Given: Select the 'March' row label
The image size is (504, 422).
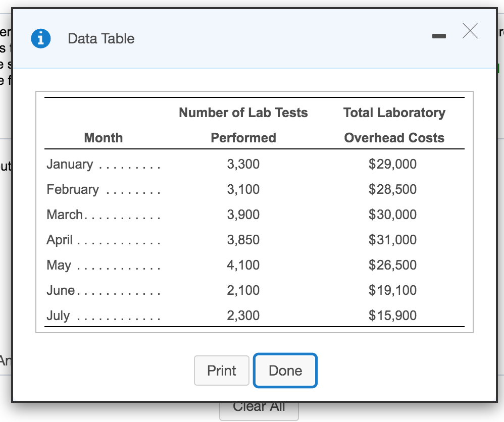Looking at the screenshot, I should click(65, 215).
